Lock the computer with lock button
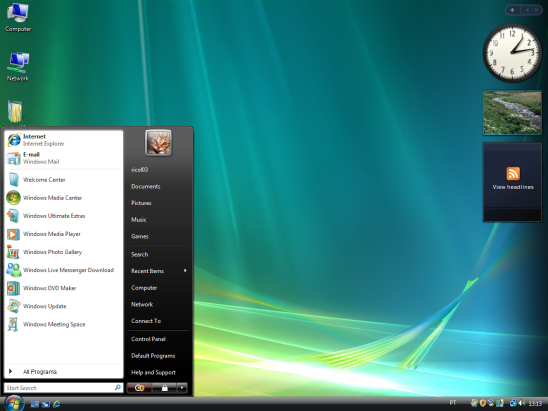The height and width of the screenshot is (411, 548). click(x=164, y=388)
